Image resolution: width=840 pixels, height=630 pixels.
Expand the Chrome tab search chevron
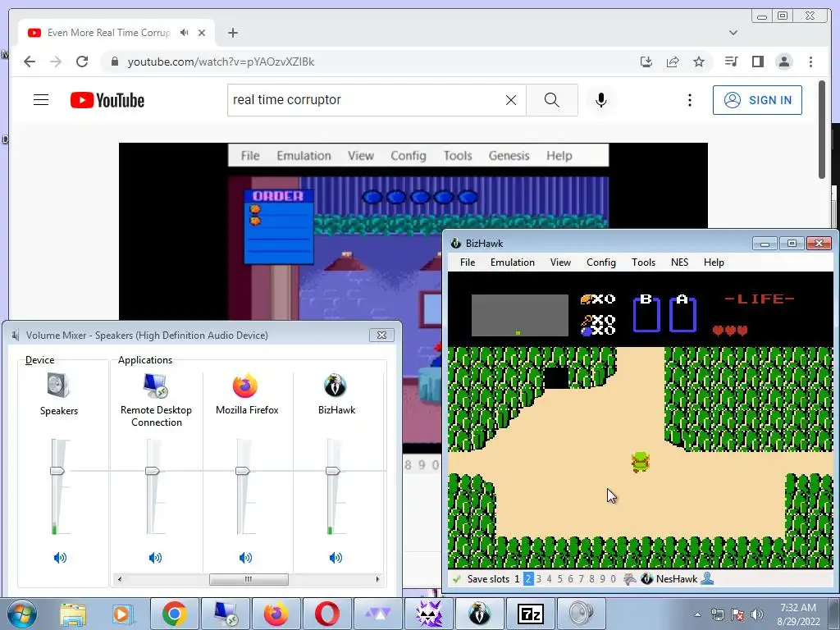[x=733, y=33]
